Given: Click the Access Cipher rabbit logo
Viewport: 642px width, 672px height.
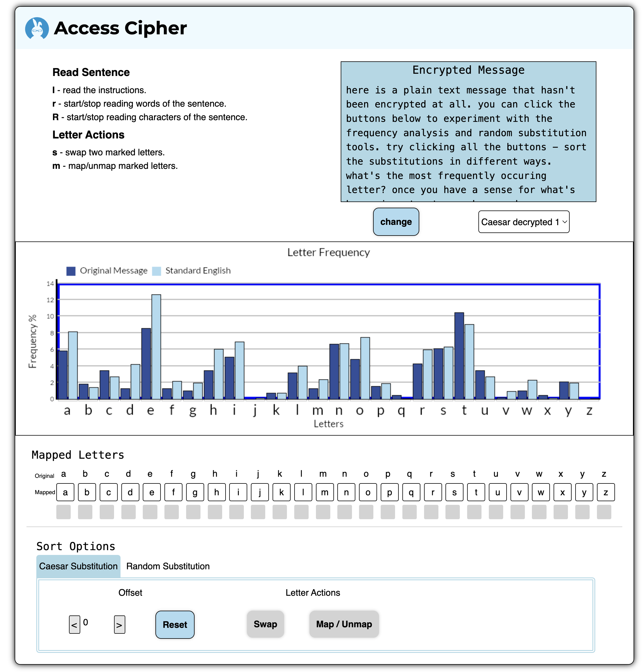Looking at the screenshot, I should point(37,28).
